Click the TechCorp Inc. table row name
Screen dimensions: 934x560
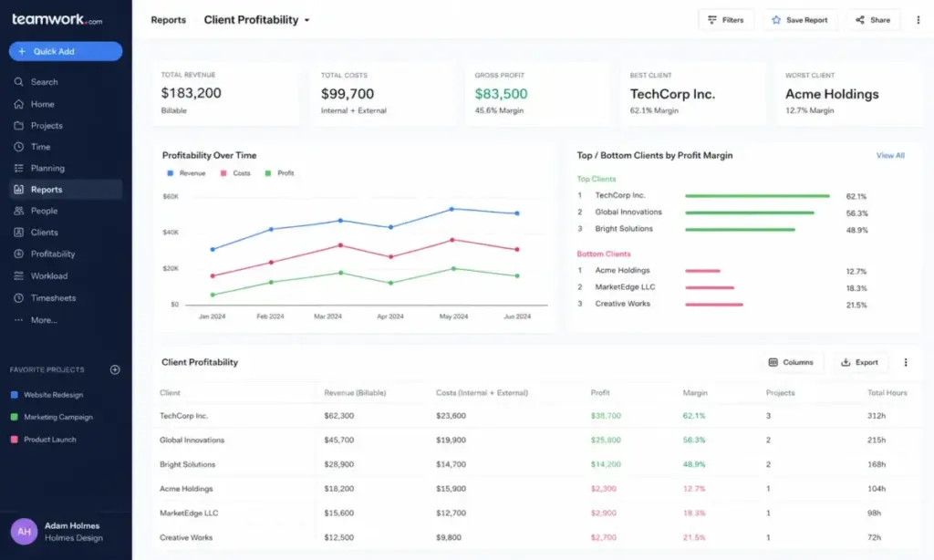(183, 416)
